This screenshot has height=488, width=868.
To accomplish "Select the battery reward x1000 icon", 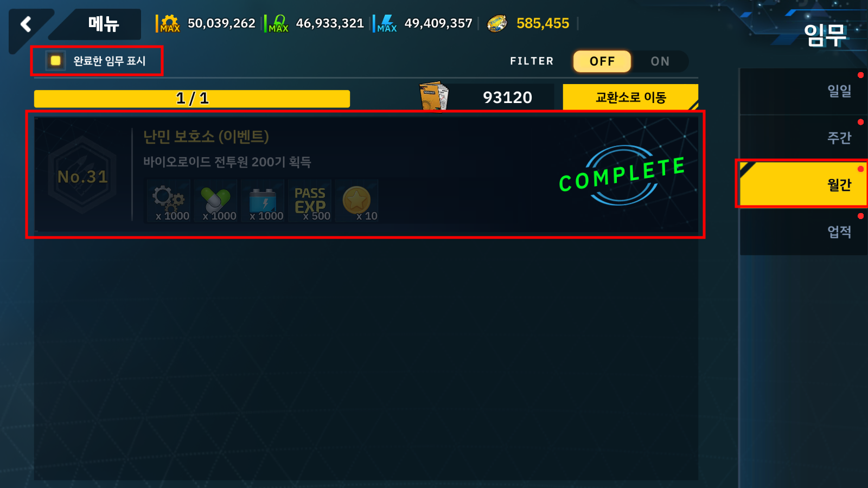I will [263, 201].
